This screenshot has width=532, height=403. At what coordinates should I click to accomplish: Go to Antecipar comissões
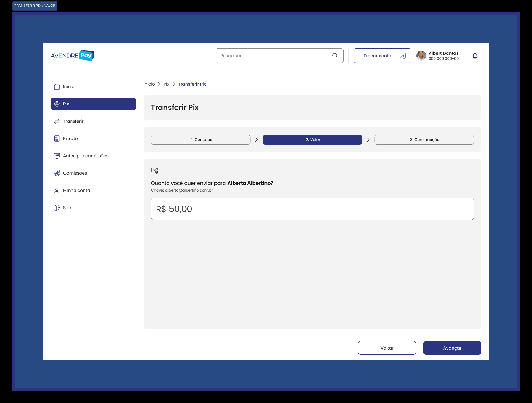[93, 156]
